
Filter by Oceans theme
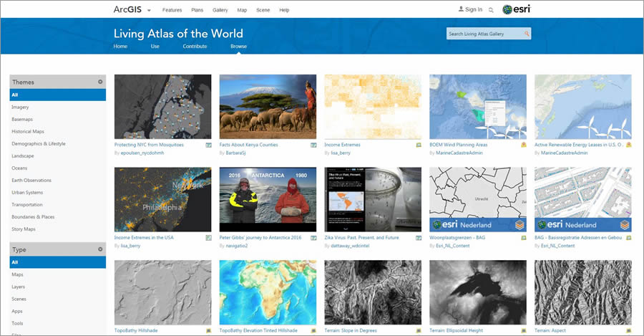coord(19,168)
